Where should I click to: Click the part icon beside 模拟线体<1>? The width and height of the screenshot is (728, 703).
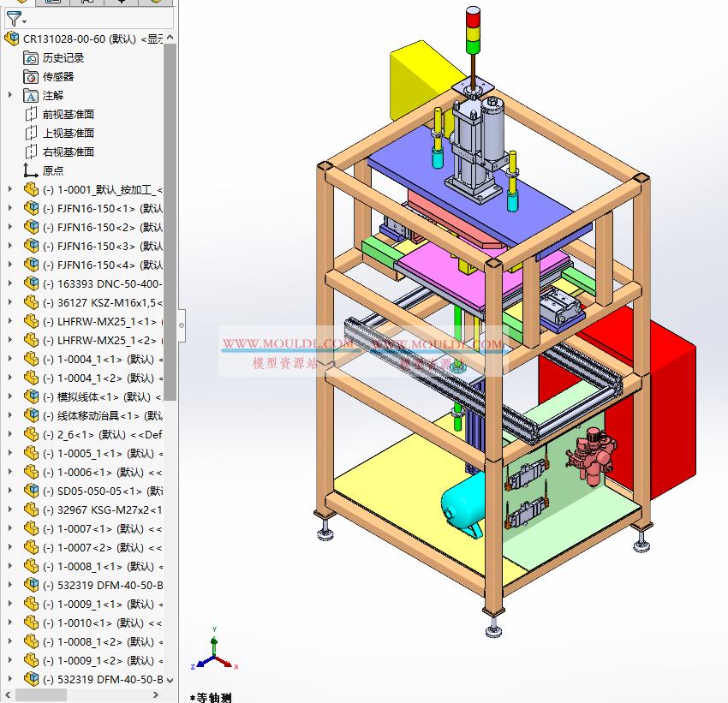(x=31, y=396)
